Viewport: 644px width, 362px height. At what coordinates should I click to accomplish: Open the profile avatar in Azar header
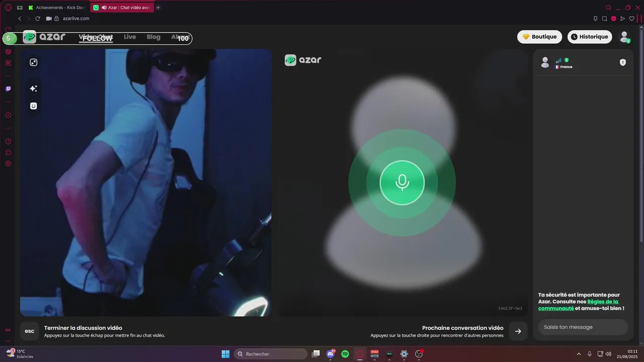[624, 37]
